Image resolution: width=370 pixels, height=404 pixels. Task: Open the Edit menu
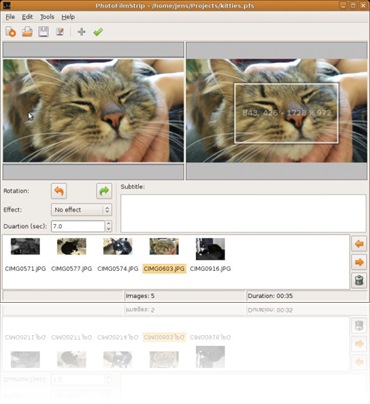(x=27, y=17)
